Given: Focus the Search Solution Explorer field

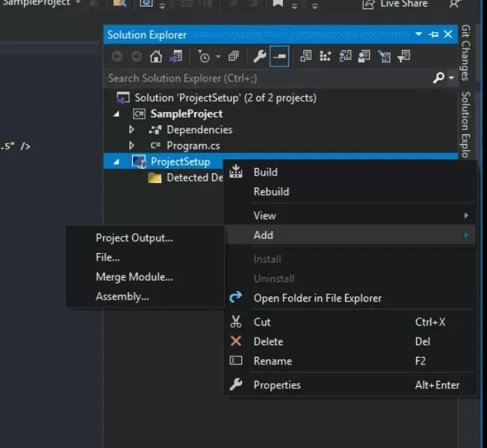Looking at the screenshot, I should coord(268,78).
